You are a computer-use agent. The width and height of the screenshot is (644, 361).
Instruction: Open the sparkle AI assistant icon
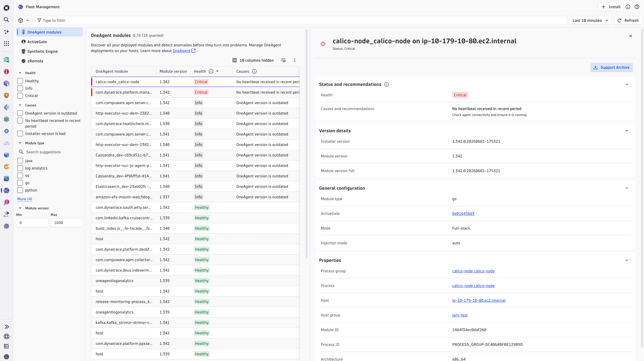pos(7,32)
